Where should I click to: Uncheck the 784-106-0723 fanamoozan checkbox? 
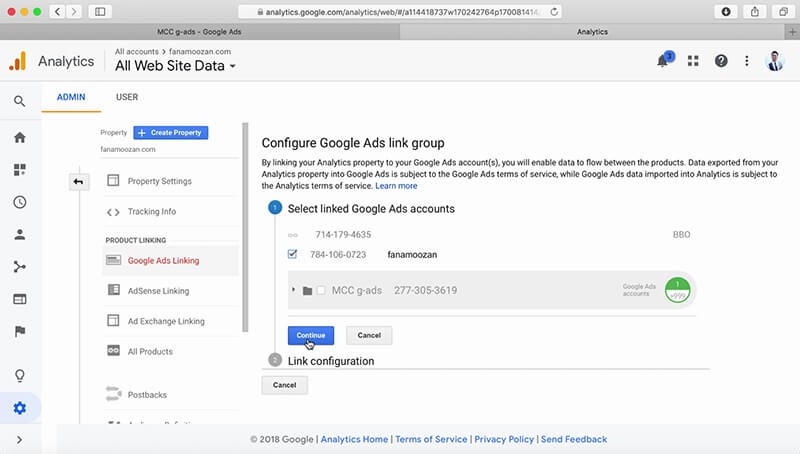[292, 254]
